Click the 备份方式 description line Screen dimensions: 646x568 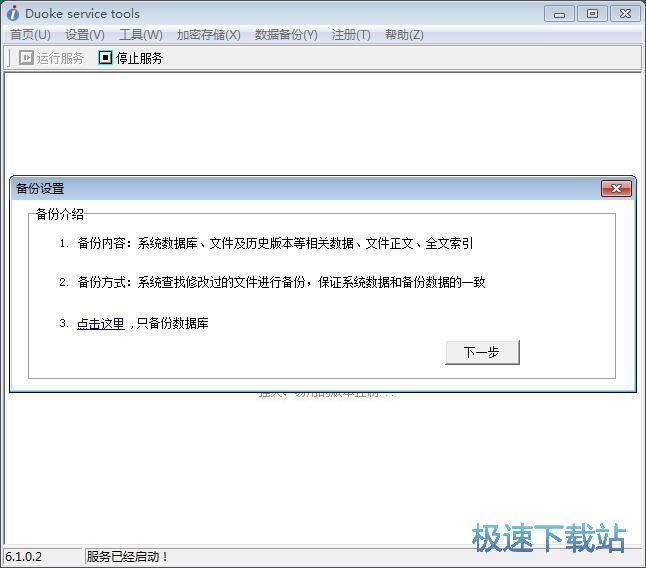coord(281,282)
